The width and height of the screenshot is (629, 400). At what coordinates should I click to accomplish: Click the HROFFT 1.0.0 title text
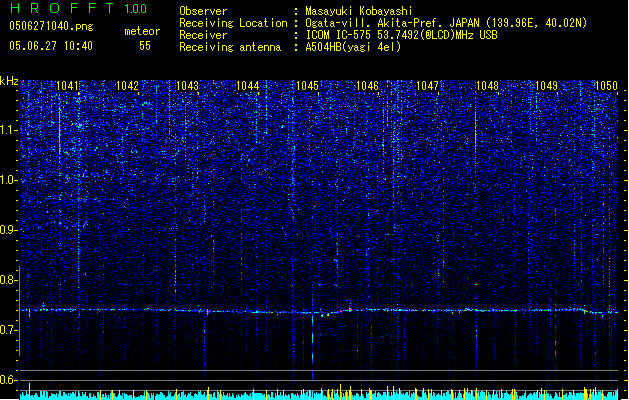pyautogui.click(x=79, y=8)
